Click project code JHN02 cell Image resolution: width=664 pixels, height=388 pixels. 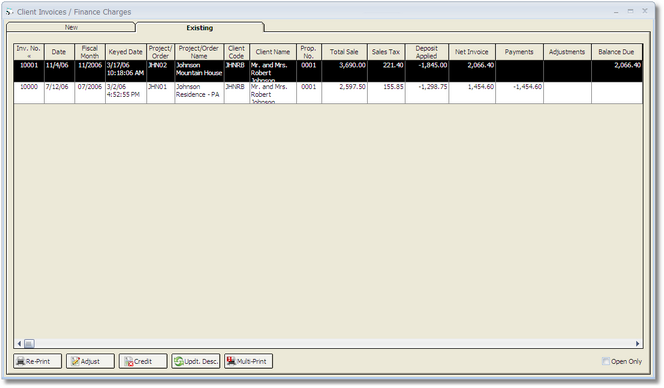(x=160, y=71)
